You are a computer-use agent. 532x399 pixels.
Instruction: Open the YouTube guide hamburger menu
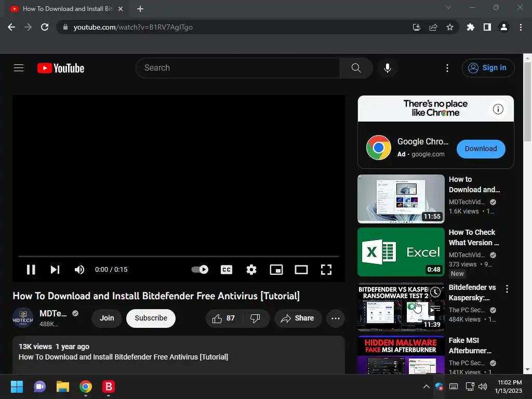tap(19, 68)
